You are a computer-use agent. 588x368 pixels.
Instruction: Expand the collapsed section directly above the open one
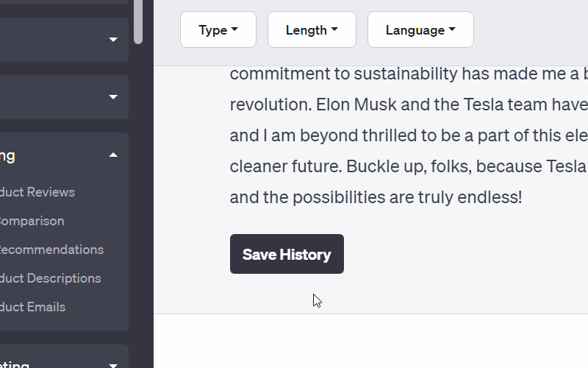pos(113,97)
